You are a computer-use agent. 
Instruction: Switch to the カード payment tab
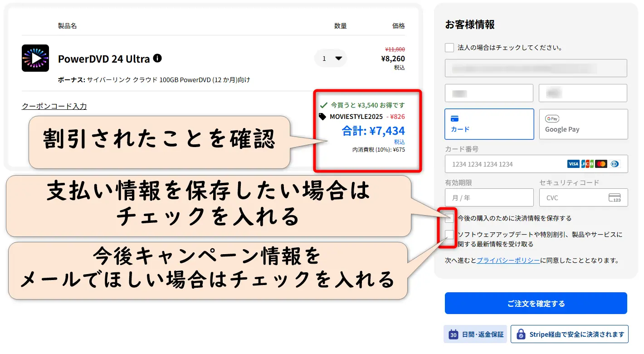(489, 124)
